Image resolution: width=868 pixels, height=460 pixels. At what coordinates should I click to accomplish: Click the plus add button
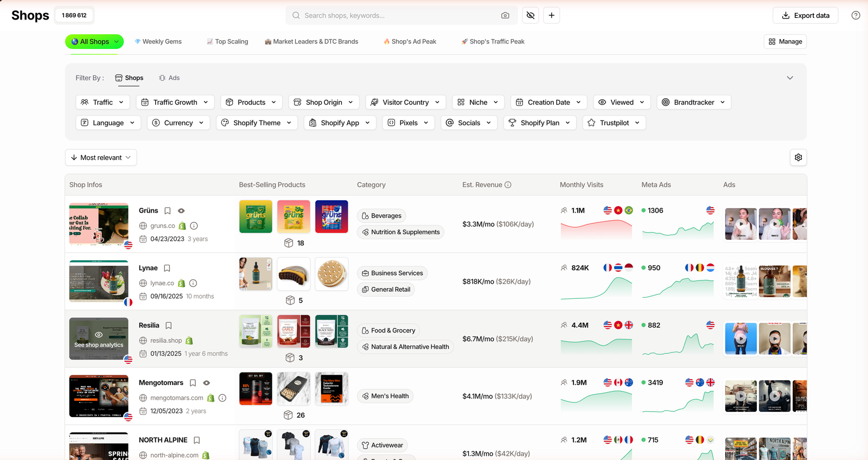click(552, 16)
